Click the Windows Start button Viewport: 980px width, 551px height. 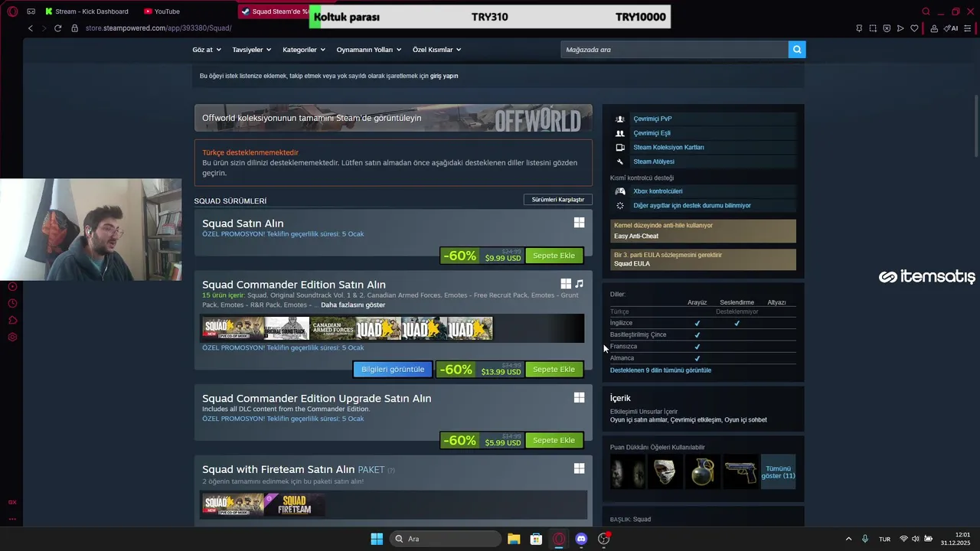pos(377,539)
